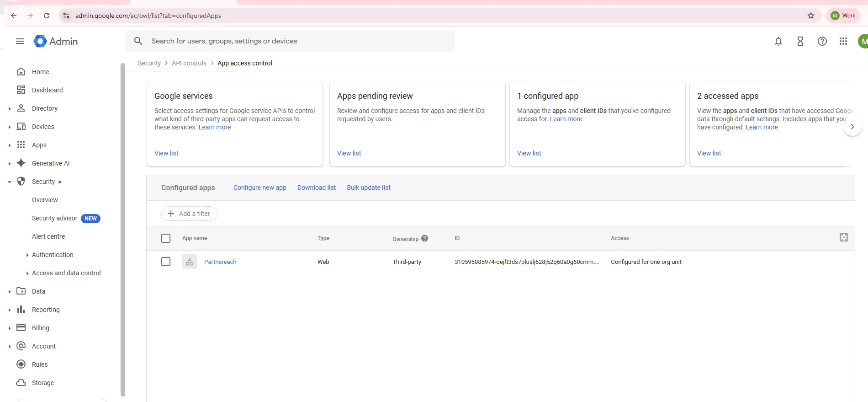868x402 pixels.
Task: Click Configure new app
Action: 260,188
